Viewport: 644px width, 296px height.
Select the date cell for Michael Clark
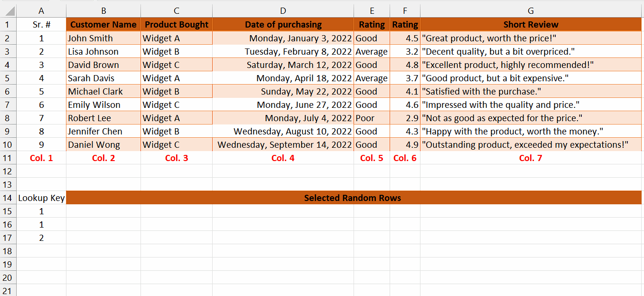click(283, 91)
